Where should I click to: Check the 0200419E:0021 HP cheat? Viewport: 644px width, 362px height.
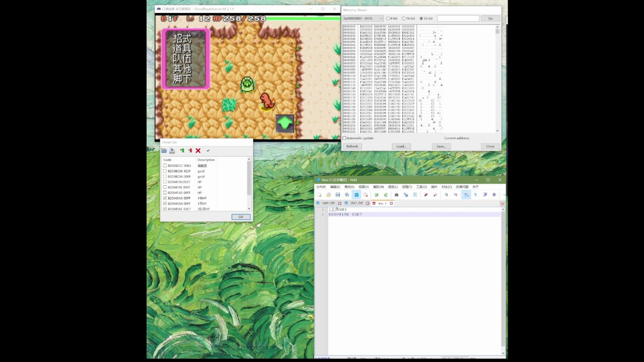click(x=165, y=182)
